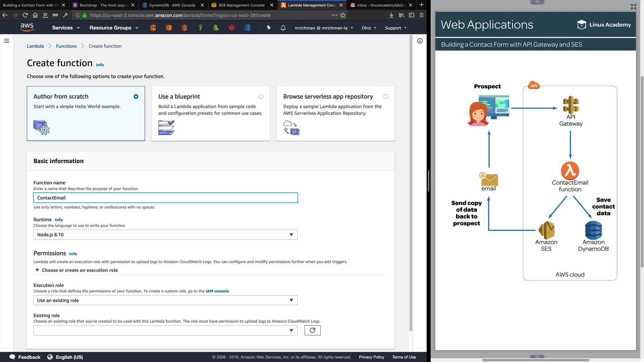Screen dimensions: 644x362
Task: Open the notifications bell icon
Action: click(283, 28)
